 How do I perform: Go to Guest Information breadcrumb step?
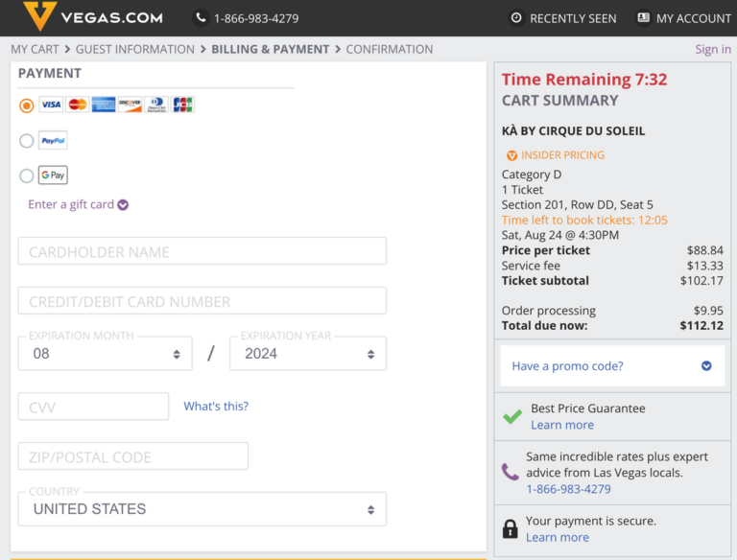pyautogui.click(x=134, y=49)
